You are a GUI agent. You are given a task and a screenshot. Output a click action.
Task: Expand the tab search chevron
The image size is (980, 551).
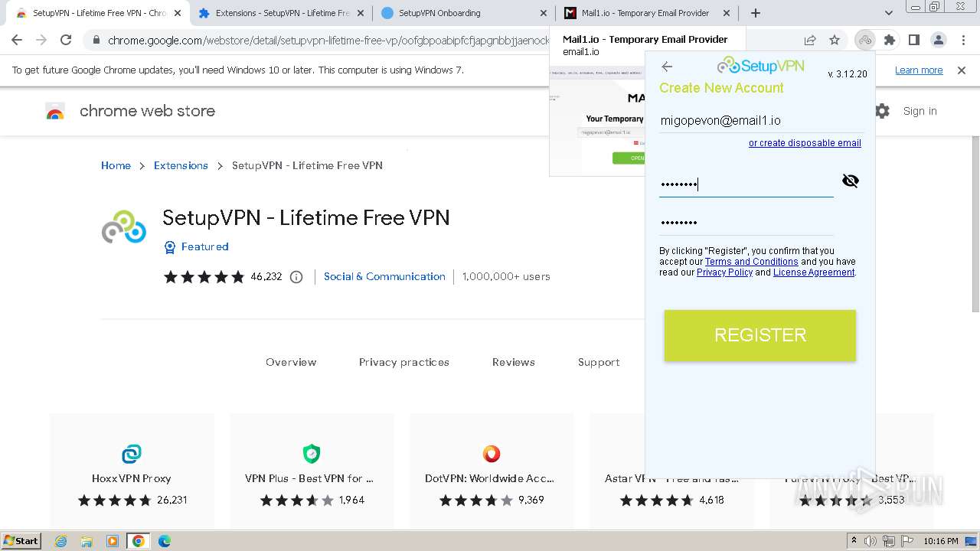888,13
